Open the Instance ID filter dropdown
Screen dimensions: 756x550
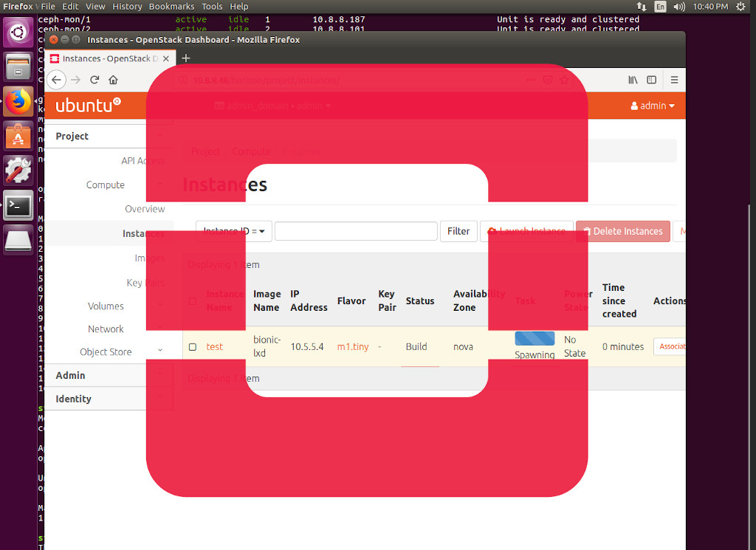[x=234, y=231]
